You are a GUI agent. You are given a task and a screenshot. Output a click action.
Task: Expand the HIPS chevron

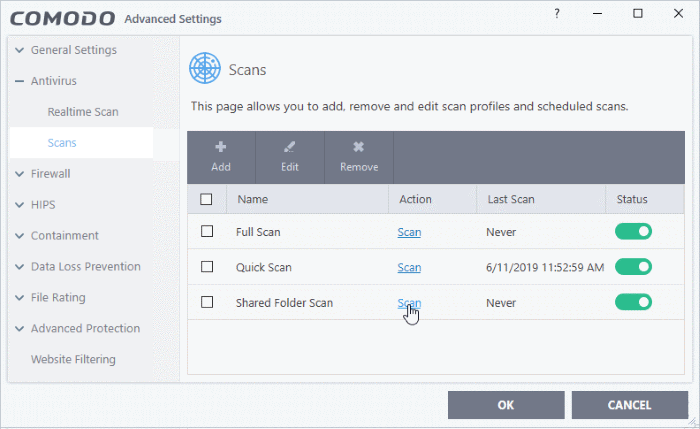(x=19, y=205)
